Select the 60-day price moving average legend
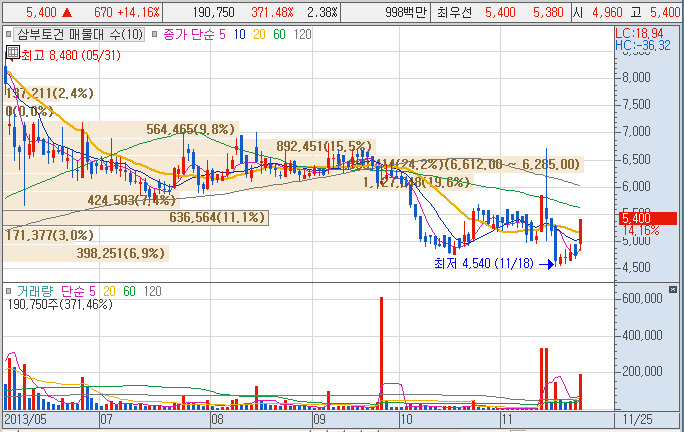Image resolution: width=684 pixels, height=432 pixels. (x=279, y=34)
